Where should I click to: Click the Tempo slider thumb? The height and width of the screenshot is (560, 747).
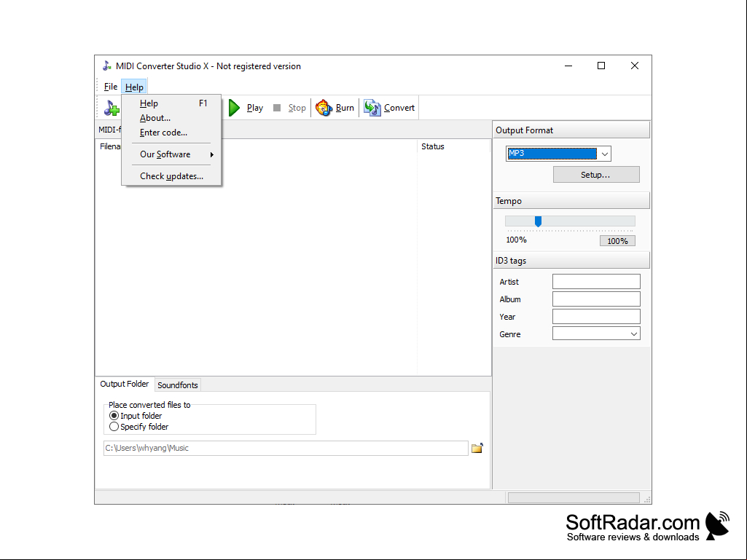[538, 221]
